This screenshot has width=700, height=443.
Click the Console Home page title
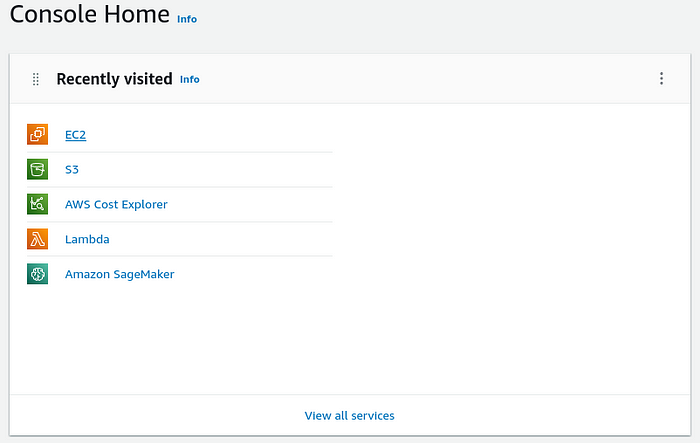(90, 14)
